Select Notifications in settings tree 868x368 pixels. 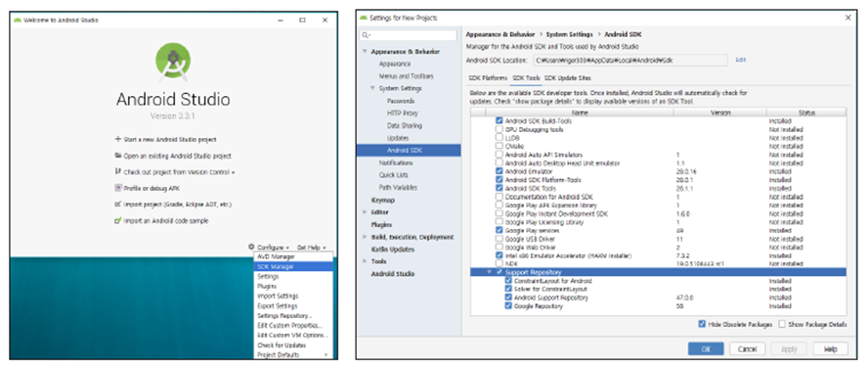(396, 162)
